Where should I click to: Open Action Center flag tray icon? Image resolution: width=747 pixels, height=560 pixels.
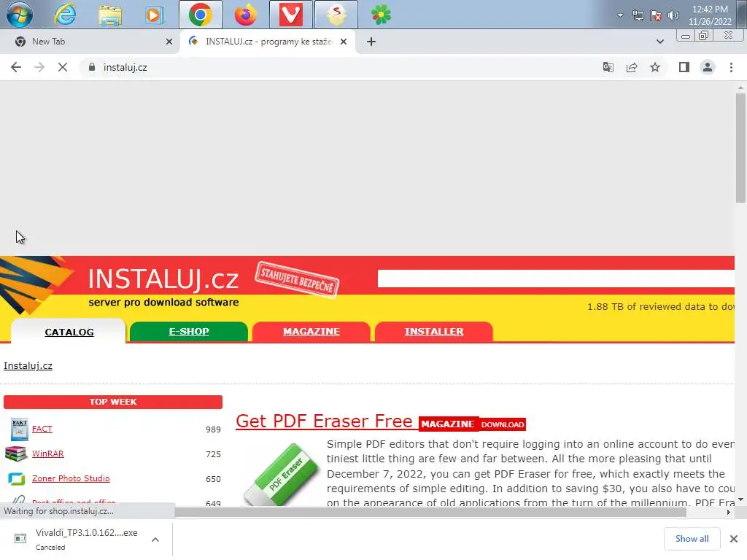pos(656,16)
